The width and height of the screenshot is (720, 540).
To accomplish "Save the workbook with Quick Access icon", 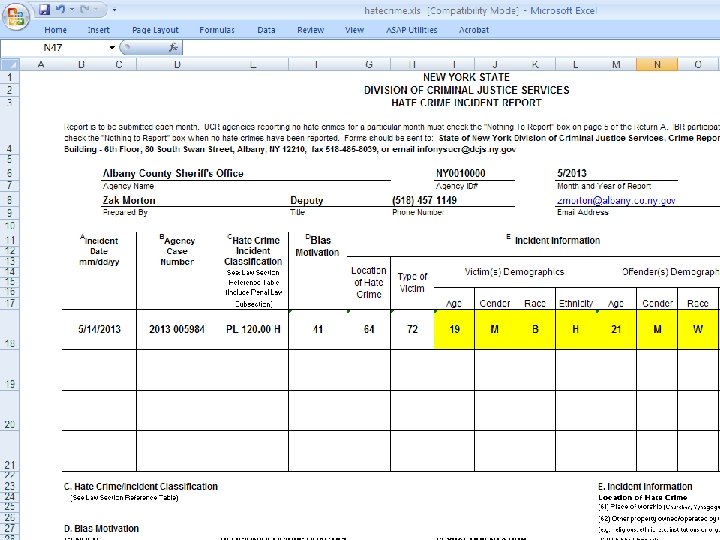I will tap(45, 10).
